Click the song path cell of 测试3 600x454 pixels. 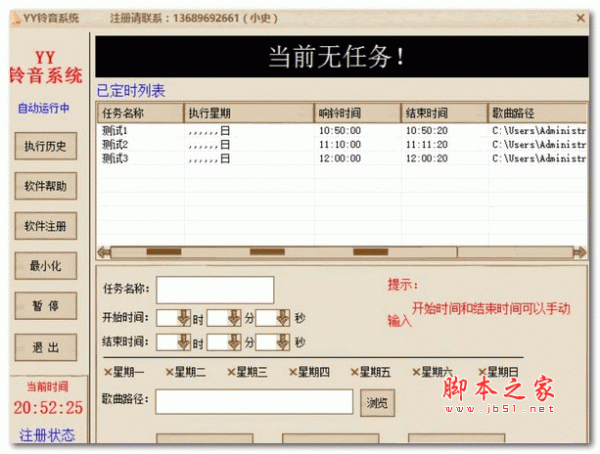tap(539, 158)
